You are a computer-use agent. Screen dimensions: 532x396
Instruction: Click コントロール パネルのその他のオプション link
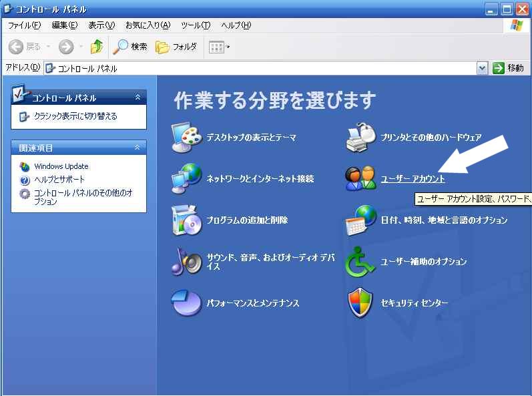pos(83,197)
